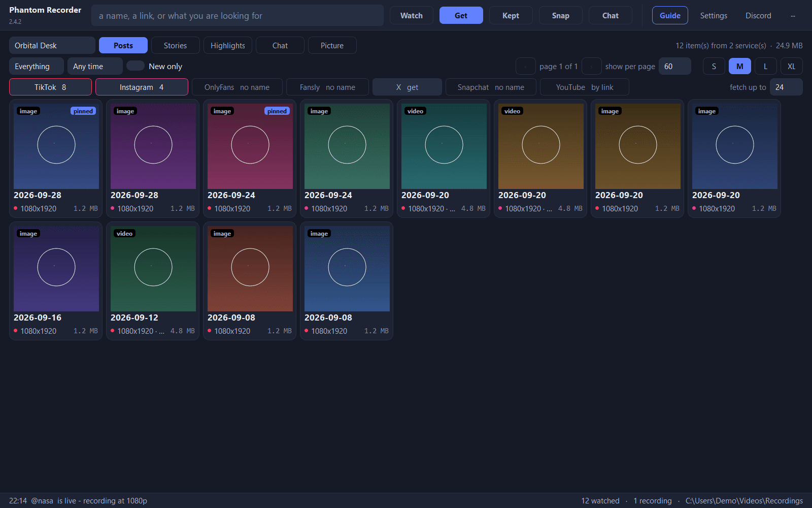Edit the fetch up to value 24

786,87
